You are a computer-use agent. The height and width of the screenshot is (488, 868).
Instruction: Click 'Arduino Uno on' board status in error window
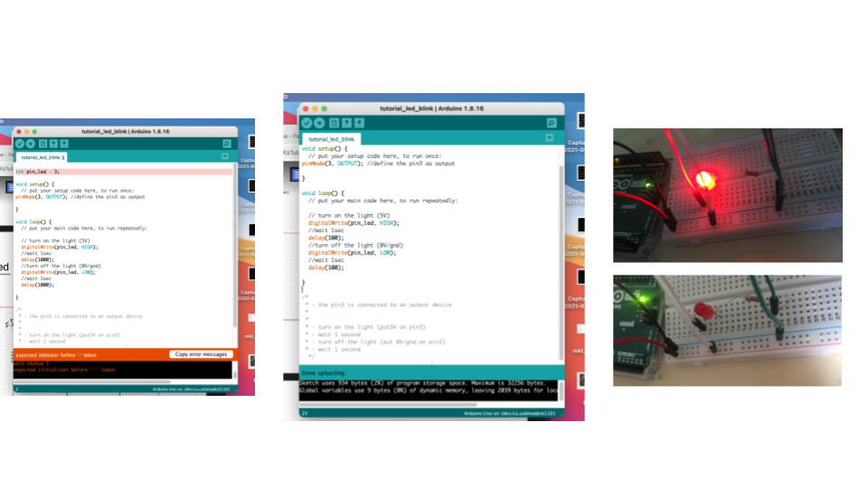pyautogui.click(x=191, y=389)
